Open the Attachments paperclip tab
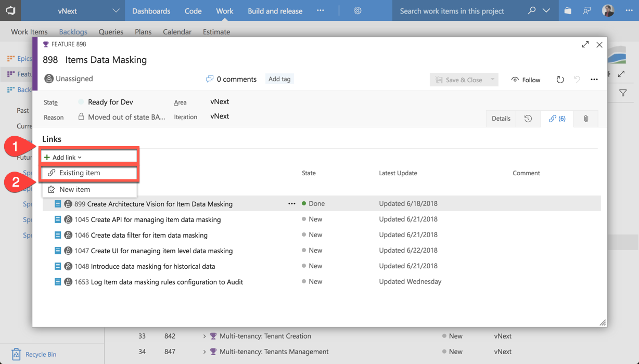Image resolution: width=639 pixels, height=364 pixels. [585, 119]
